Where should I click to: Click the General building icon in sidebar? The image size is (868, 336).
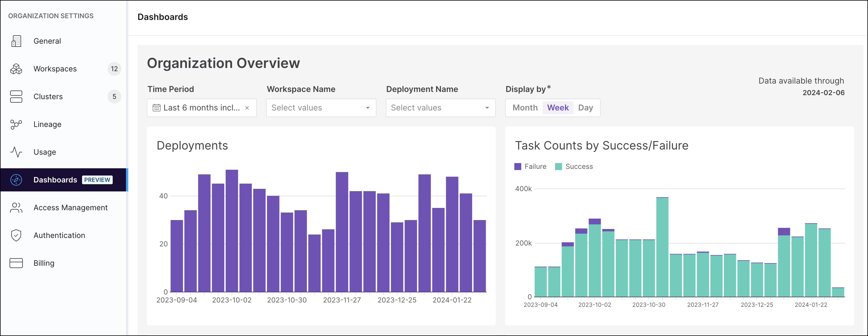(16, 41)
